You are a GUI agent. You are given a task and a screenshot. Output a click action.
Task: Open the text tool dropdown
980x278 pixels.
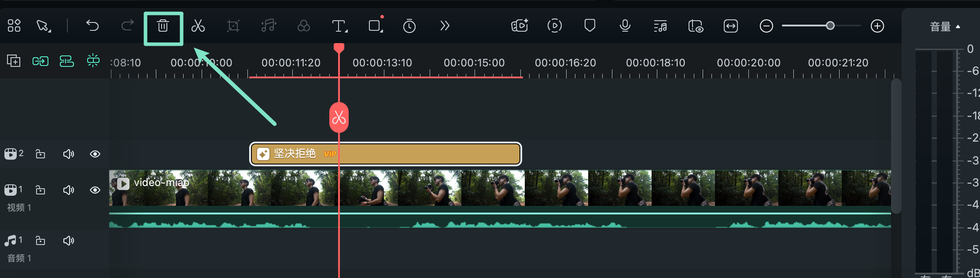click(339, 26)
